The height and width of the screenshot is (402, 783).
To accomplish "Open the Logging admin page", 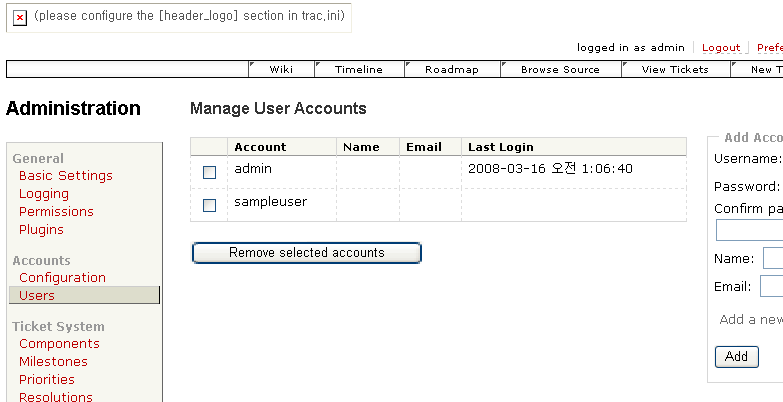I will 44,194.
